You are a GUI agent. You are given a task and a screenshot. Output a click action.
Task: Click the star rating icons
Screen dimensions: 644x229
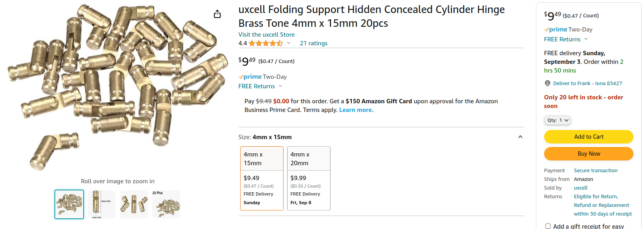tap(266, 43)
